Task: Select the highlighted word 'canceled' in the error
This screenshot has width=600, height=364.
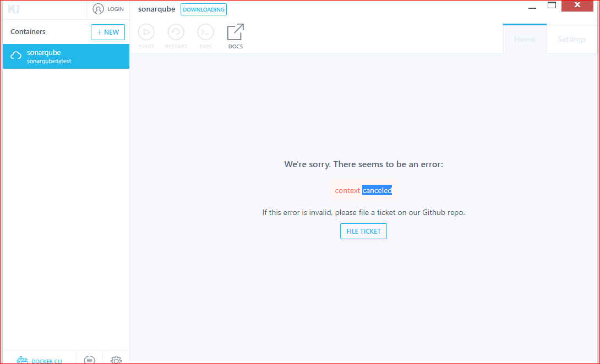Action: 377,190
